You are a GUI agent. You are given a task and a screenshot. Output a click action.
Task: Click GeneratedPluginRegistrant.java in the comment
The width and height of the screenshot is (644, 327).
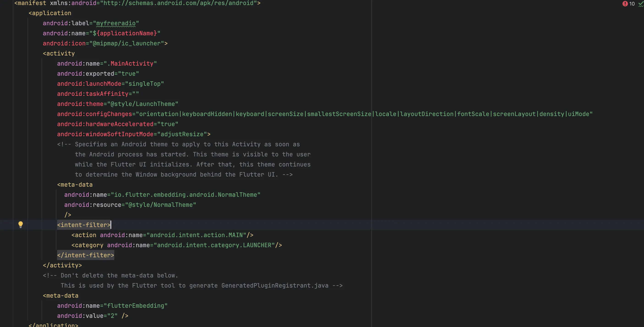[x=275, y=285]
